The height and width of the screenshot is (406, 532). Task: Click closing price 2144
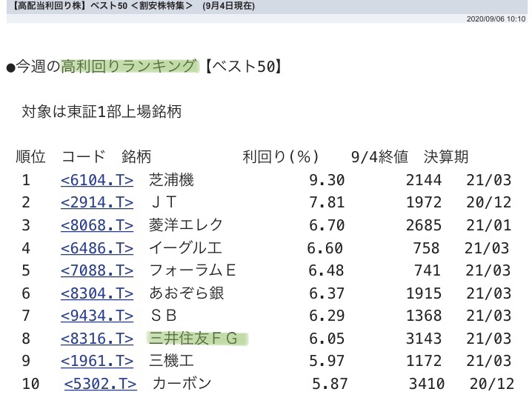[x=424, y=180]
